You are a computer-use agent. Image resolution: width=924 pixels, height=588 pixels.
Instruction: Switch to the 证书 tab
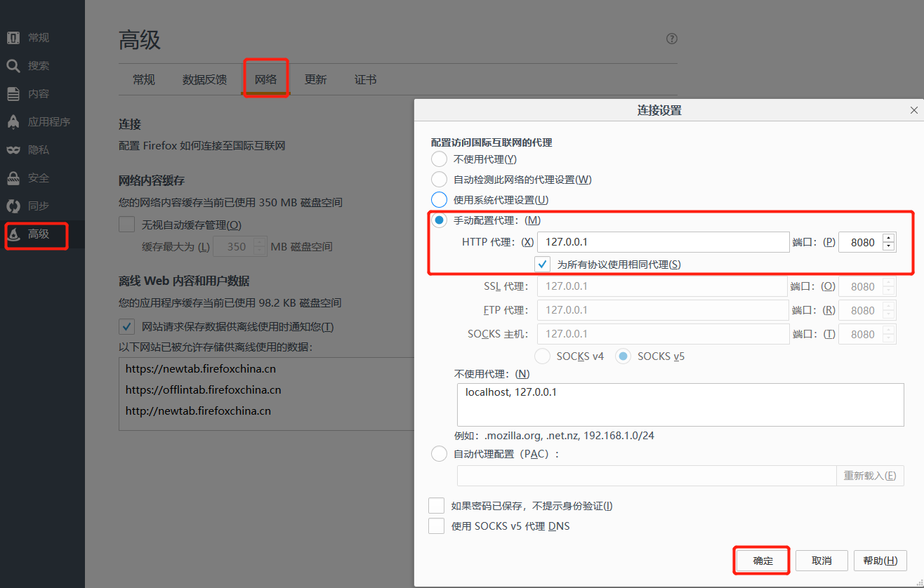pos(366,79)
